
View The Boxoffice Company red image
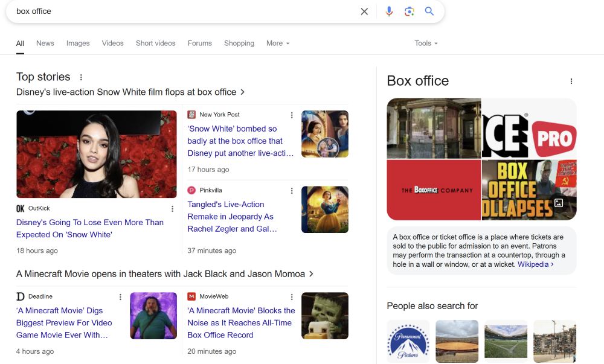click(x=434, y=190)
